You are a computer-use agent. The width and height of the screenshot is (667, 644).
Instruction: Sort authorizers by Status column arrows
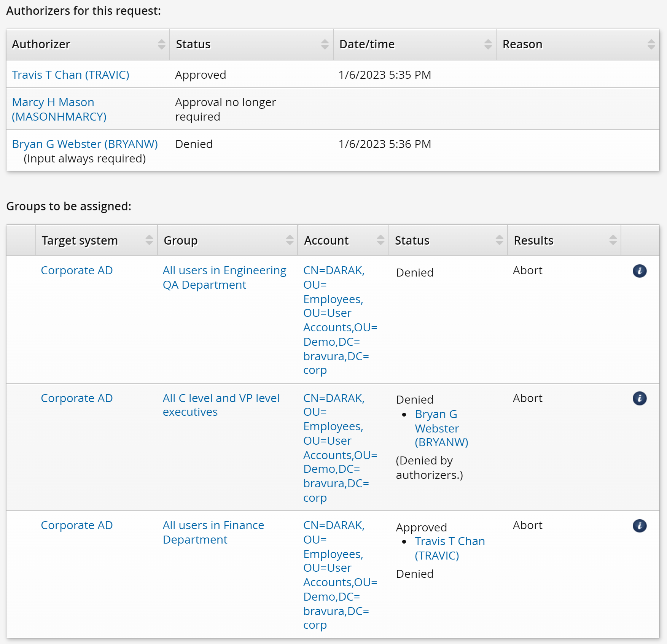325,45
